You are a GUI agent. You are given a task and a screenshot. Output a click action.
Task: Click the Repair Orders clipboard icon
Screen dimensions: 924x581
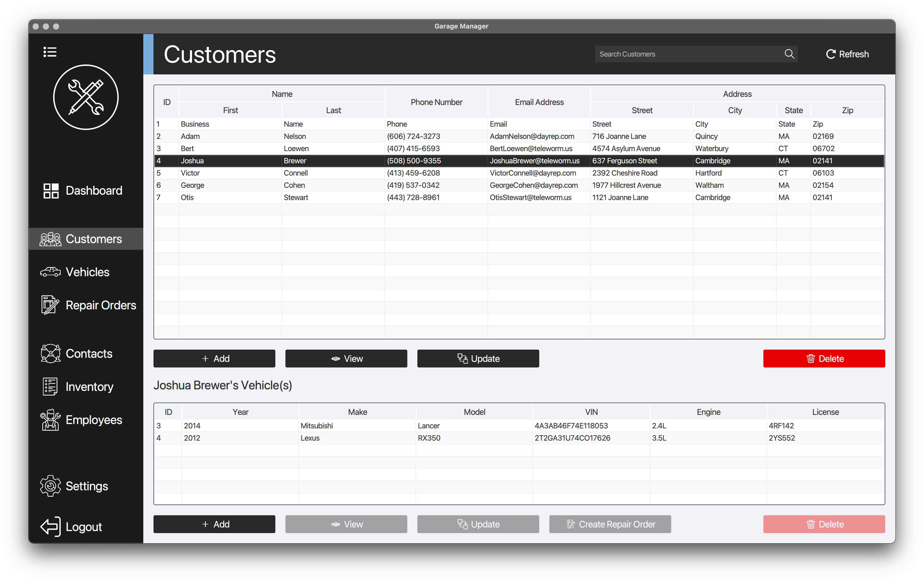[x=50, y=305]
